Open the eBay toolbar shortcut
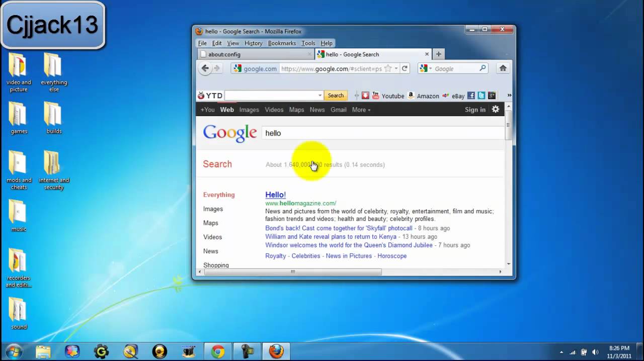The width and height of the screenshot is (644, 361). pyautogui.click(x=453, y=96)
